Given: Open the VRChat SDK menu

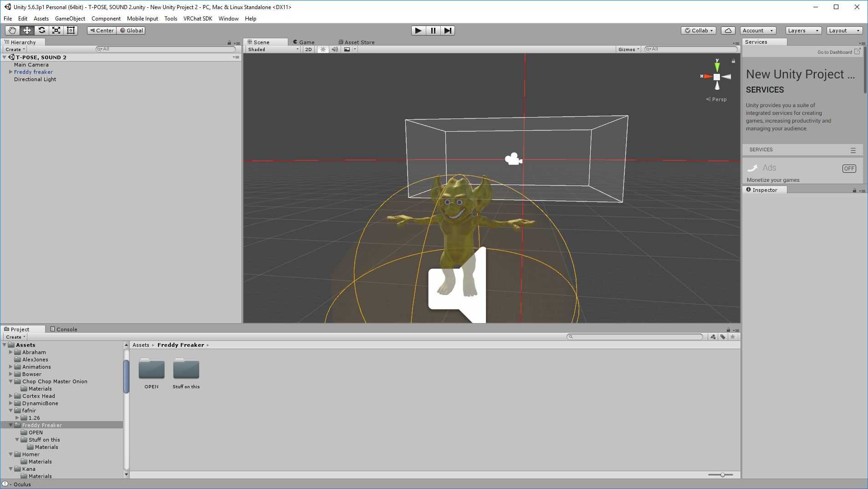Looking at the screenshot, I should point(198,19).
